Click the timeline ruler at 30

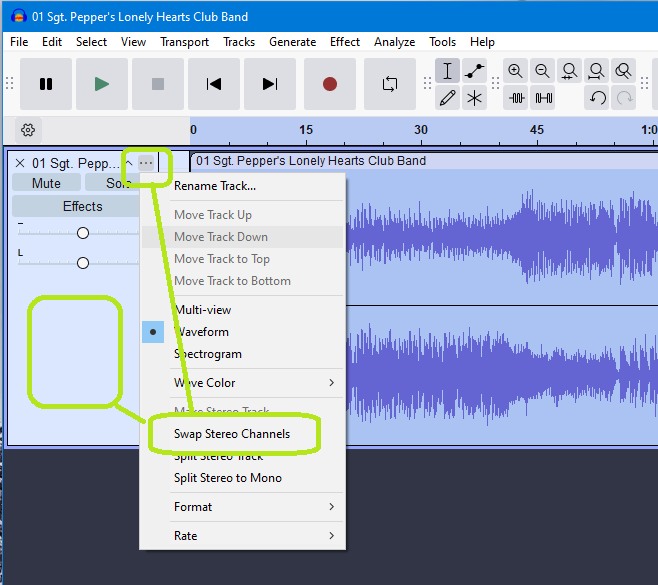pos(421,130)
